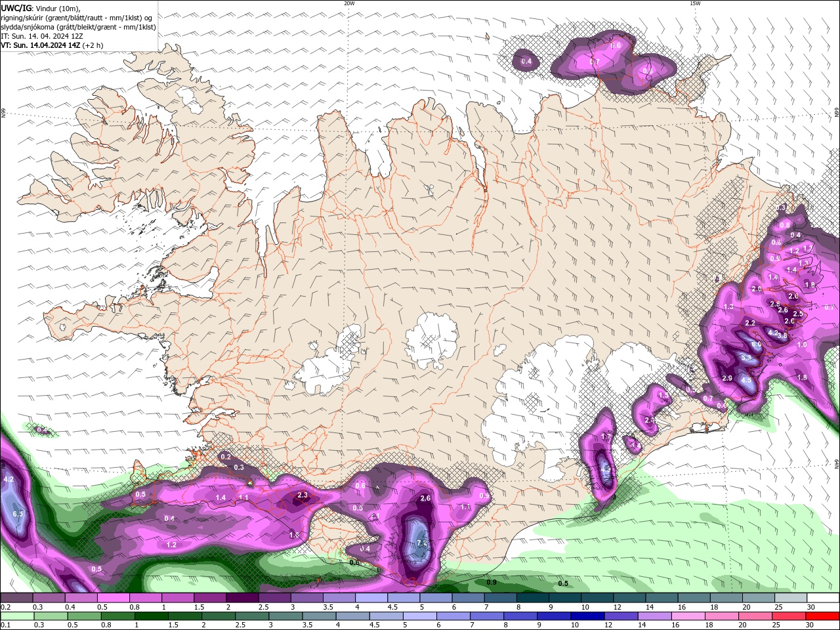
Task: Click the 6.0 precipitation value on the map
Action: click(x=756, y=344)
